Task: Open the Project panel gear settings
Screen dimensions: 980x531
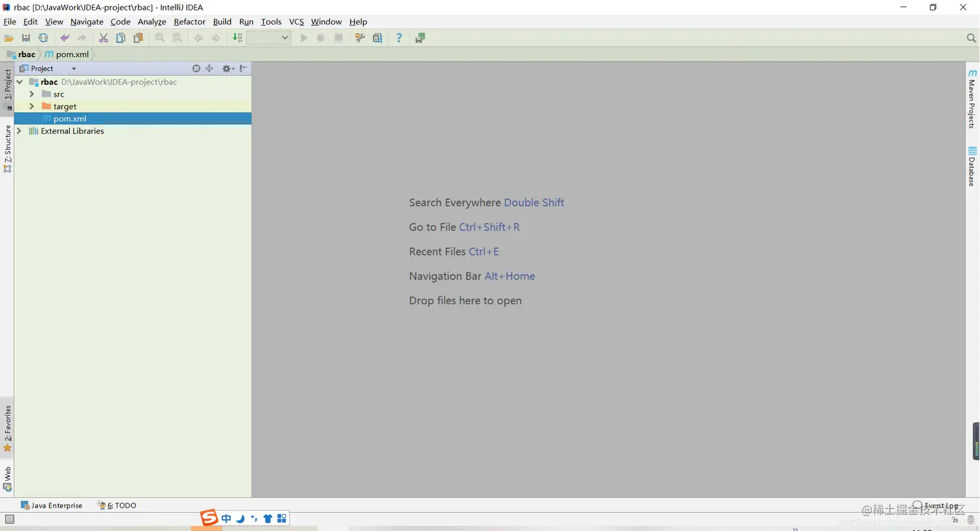Action: point(227,68)
